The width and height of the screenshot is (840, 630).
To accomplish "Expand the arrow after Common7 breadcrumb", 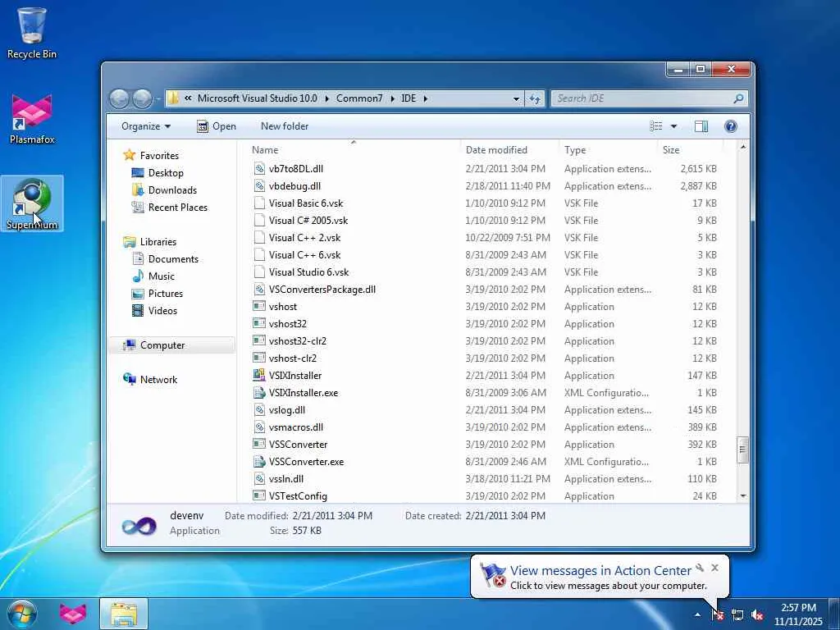I will point(392,98).
